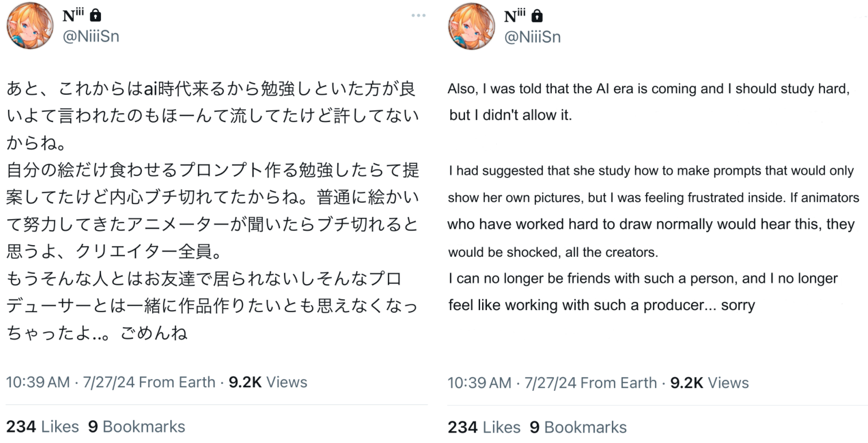
Task: Click the right tweet's N display name
Action: point(514,16)
